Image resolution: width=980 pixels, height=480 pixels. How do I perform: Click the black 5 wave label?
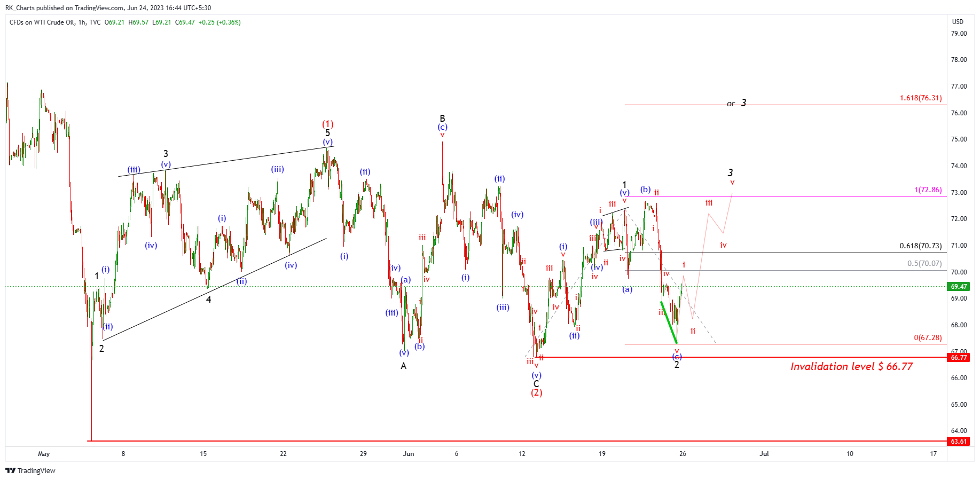[x=327, y=133]
